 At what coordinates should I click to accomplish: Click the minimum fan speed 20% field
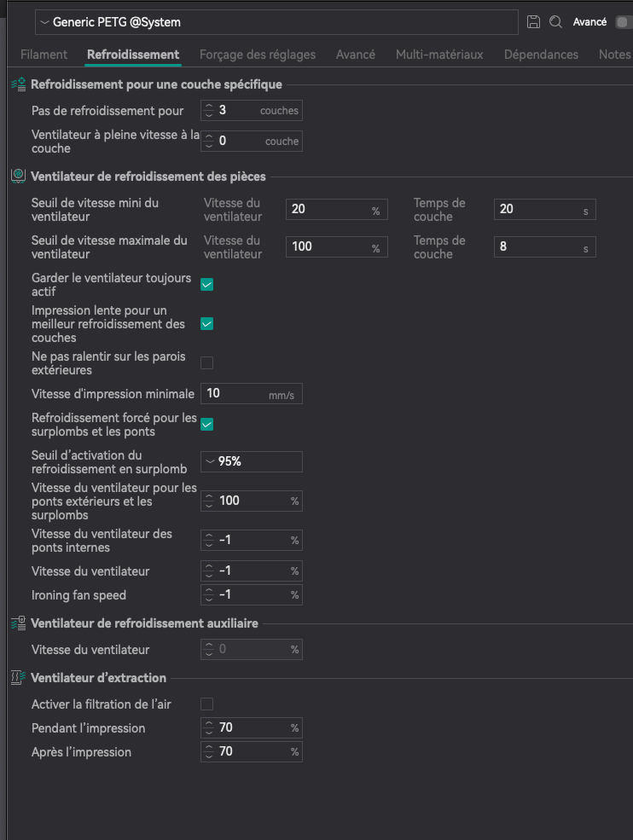coord(328,210)
